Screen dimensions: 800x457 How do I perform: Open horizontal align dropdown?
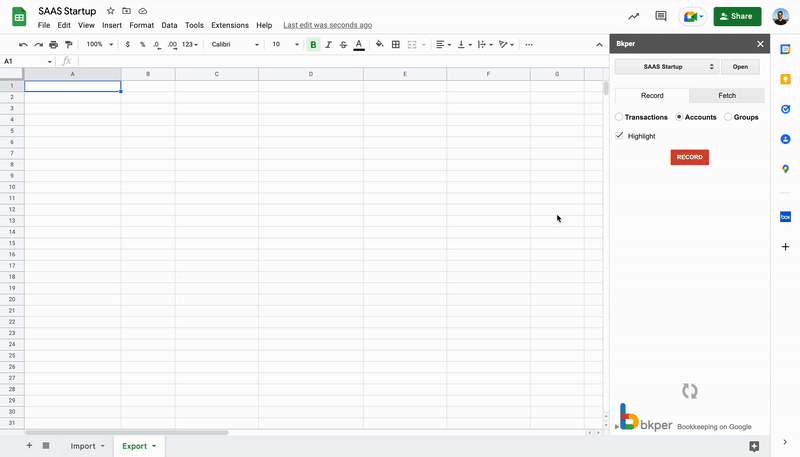443,45
